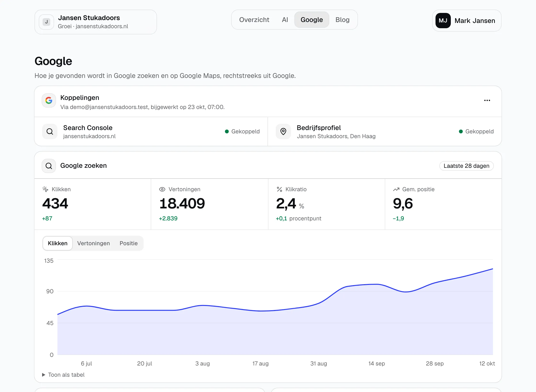The image size is (536, 392).
Task: Open the Overzicht tab
Action: [254, 20]
